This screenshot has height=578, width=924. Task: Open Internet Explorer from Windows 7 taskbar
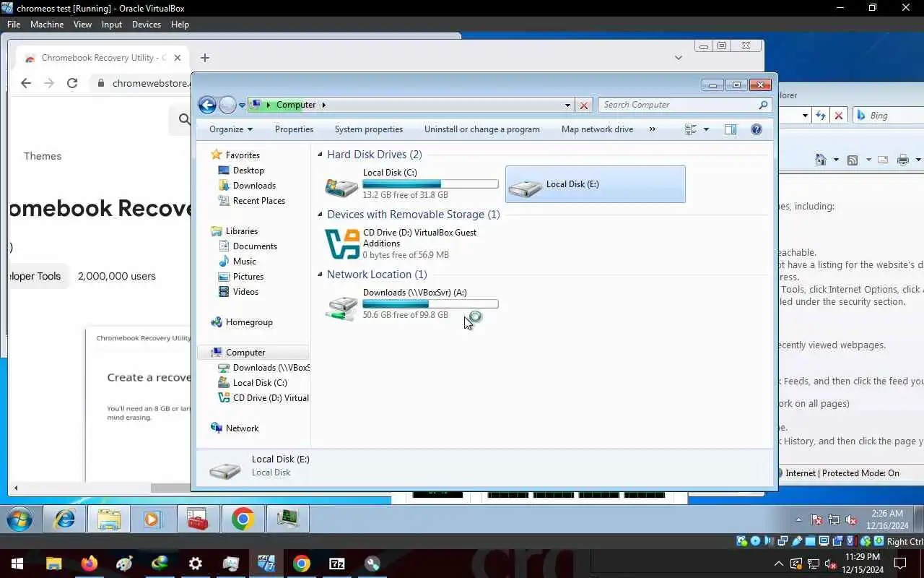coord(64,519)
